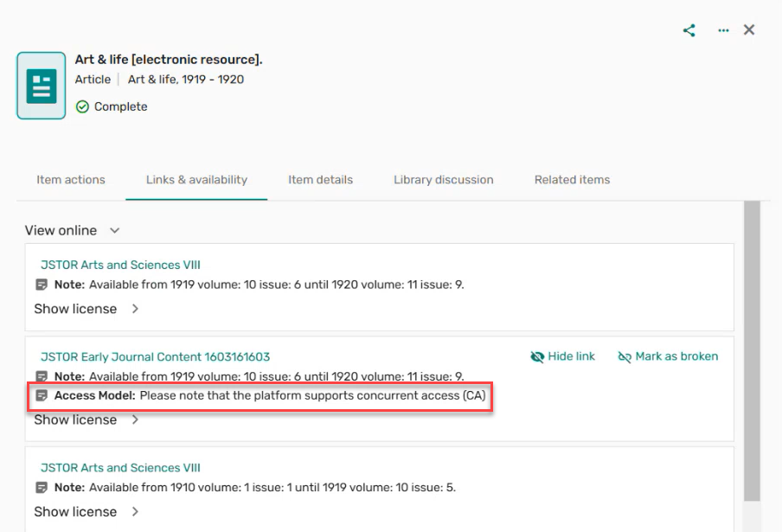Click note icon in JSTOR Early Journal Content entry
This screenshot has height=532, width=782.
[42, 376]
